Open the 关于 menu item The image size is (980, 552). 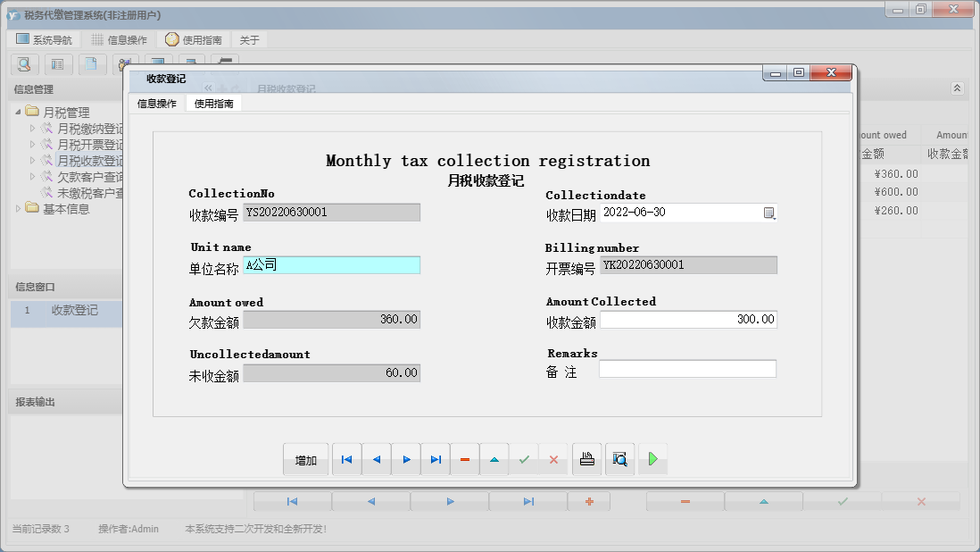[250, 40]
